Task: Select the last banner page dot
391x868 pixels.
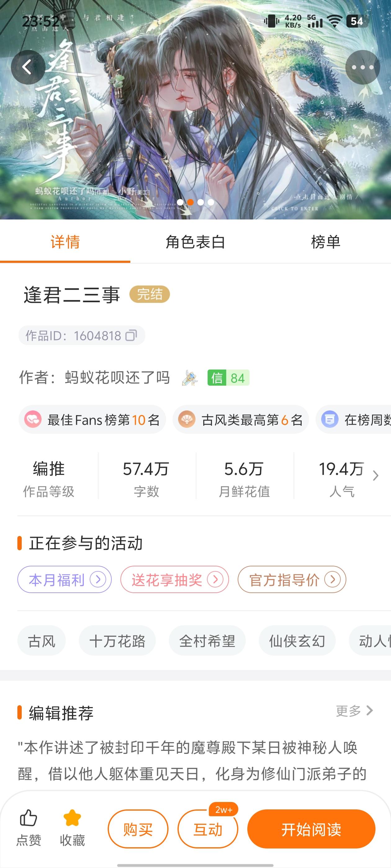Action: 211,202
